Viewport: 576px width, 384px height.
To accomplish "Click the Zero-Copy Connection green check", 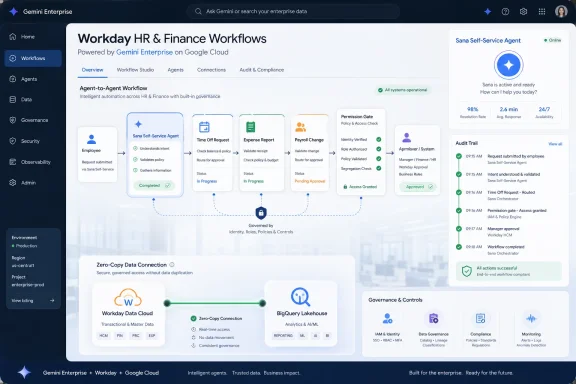I will click(194, 319).
